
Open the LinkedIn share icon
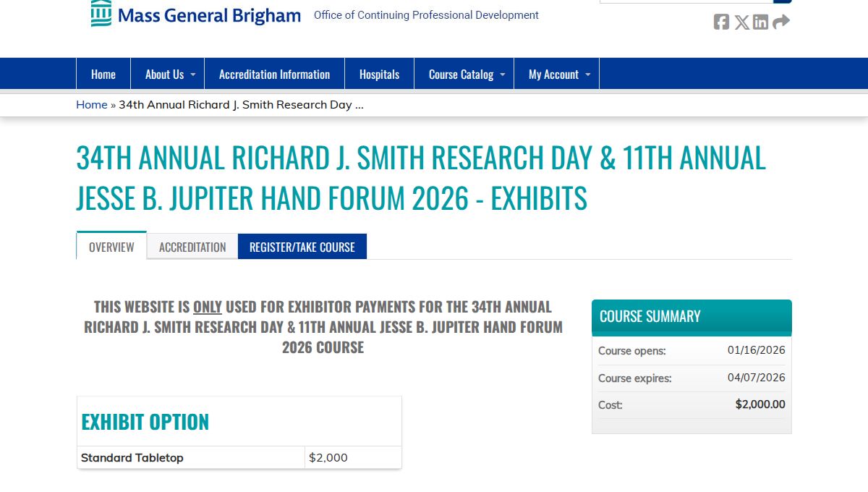tap(760, 22)
